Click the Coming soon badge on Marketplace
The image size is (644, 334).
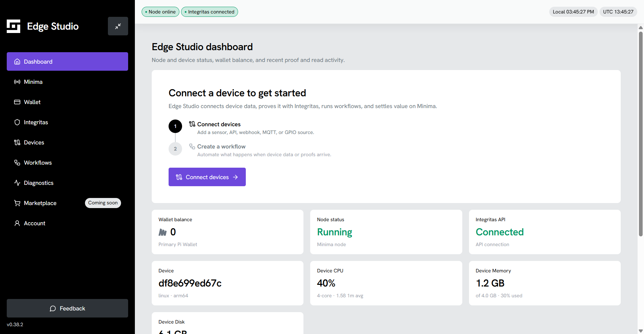(x=103, y=203)
